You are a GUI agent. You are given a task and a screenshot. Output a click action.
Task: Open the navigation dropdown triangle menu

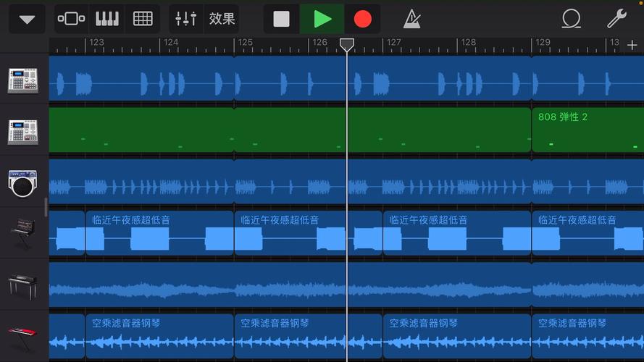[27, 19]
